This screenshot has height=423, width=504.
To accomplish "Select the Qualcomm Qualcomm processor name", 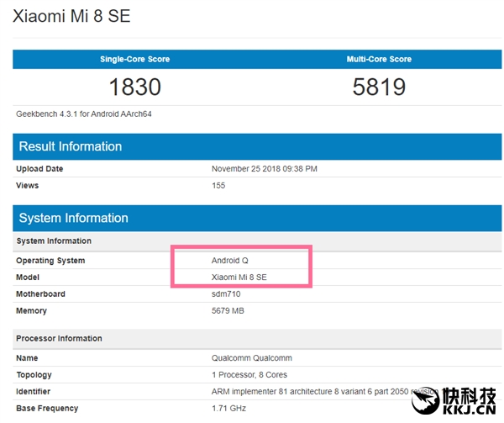I will (252, 357).
